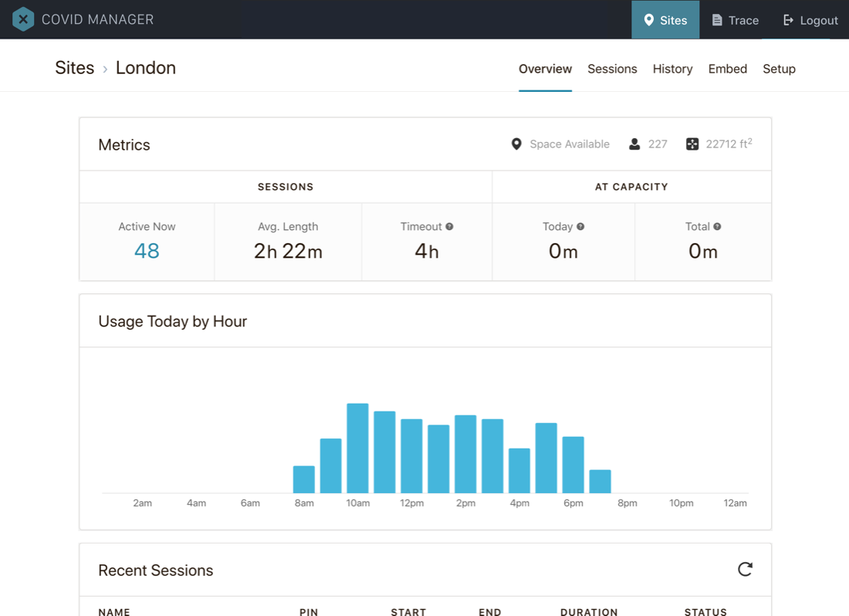
Task: Click the Usage Today by Hour heading
Action: [x=173, y=322]
